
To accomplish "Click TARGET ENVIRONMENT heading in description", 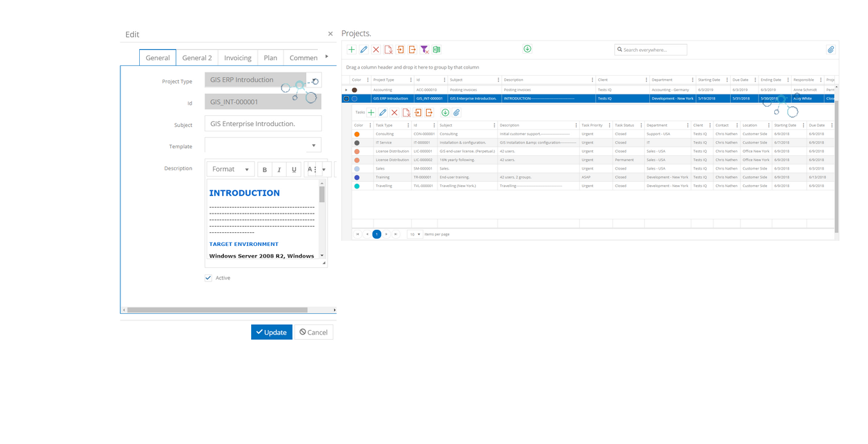I will click(x=243, y=244).
